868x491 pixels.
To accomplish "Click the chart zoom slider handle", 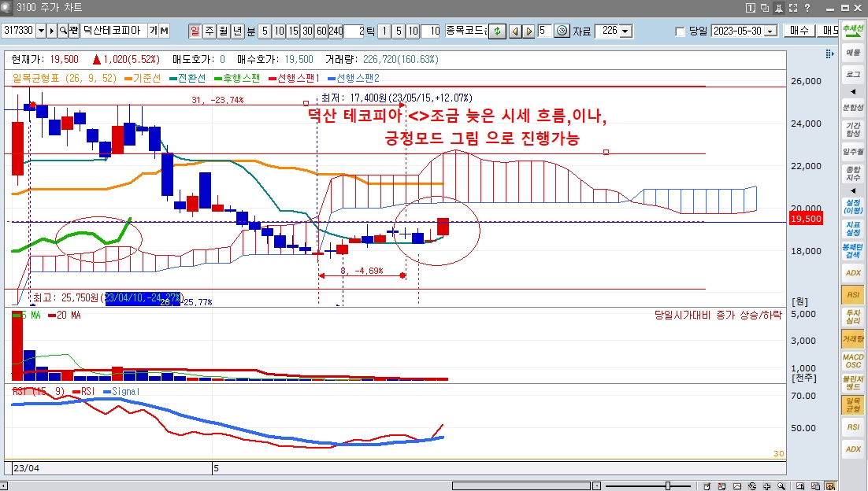I will [668, 485].
